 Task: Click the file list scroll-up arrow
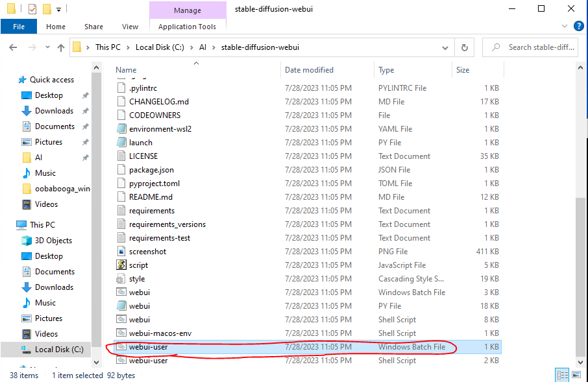coord(580,68)
